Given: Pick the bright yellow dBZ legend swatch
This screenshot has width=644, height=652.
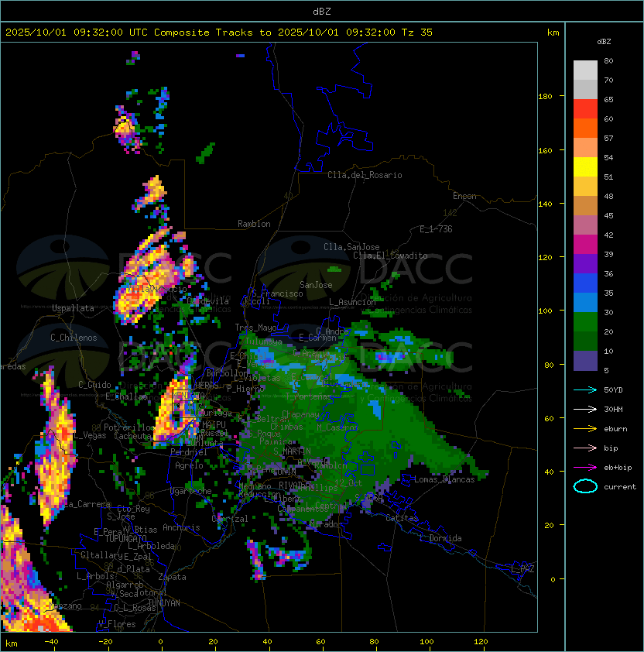Looking at the screenshot, I should [x=585, y=167].
